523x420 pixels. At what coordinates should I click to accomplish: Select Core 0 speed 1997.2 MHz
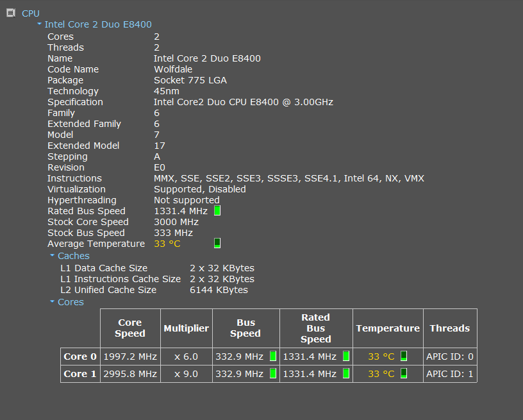(130, 357)
